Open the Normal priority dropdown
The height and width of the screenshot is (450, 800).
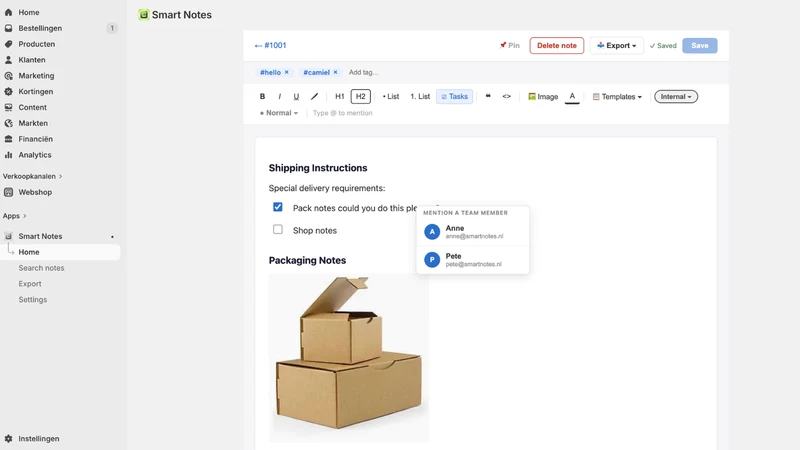(279, 113)
